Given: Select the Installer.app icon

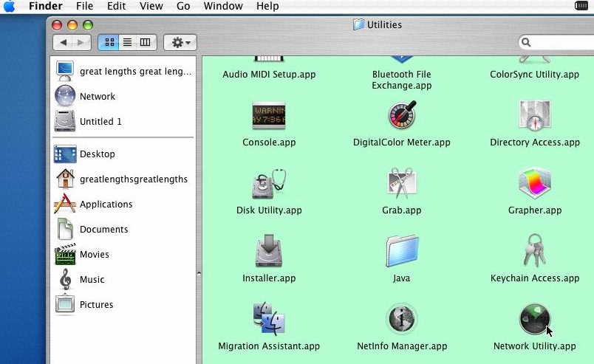Looking at the screenshot, I should coord(269,251).
